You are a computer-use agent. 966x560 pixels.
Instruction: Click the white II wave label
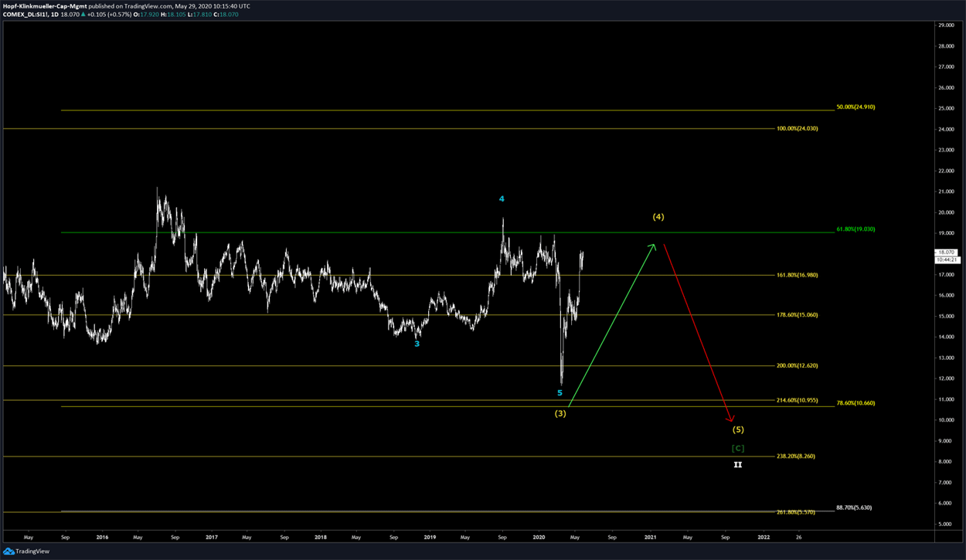(738, 465)
